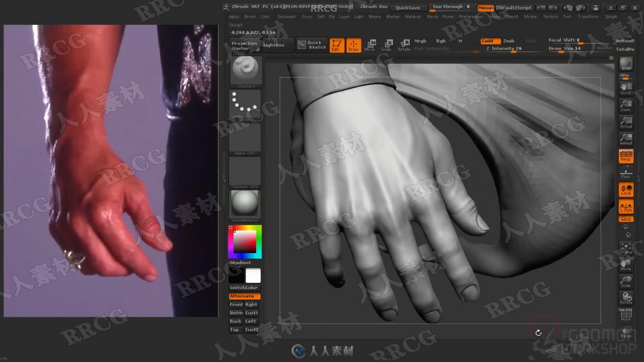Select the Front view preset
This screenshot has height=362, width=644.
236,305
